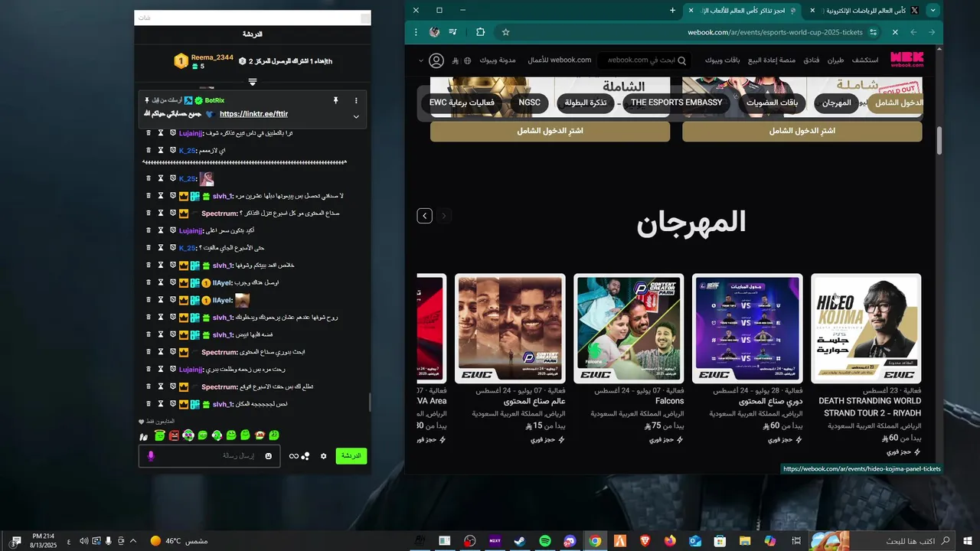Screen dimensions: 980x551
Task: Select فعاليات برعاية EWC pill
Action: (462, 103)
